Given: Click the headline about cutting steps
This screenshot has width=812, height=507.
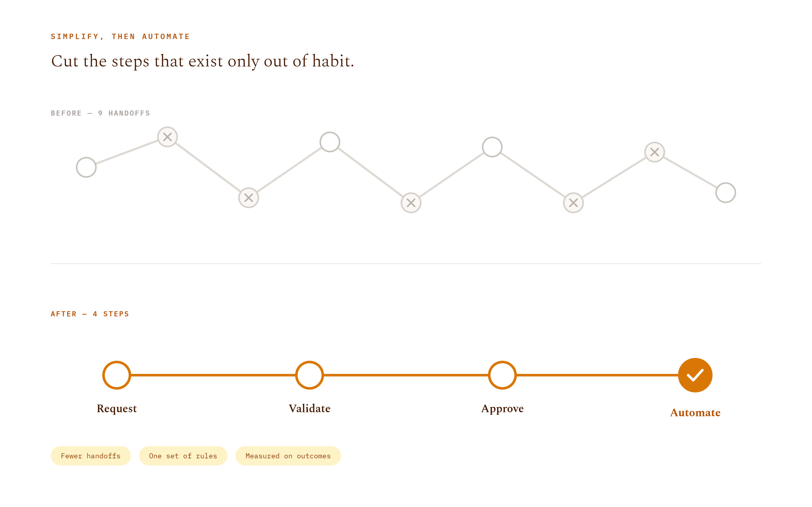Looking at the screenshot, I should click(202, 61).
